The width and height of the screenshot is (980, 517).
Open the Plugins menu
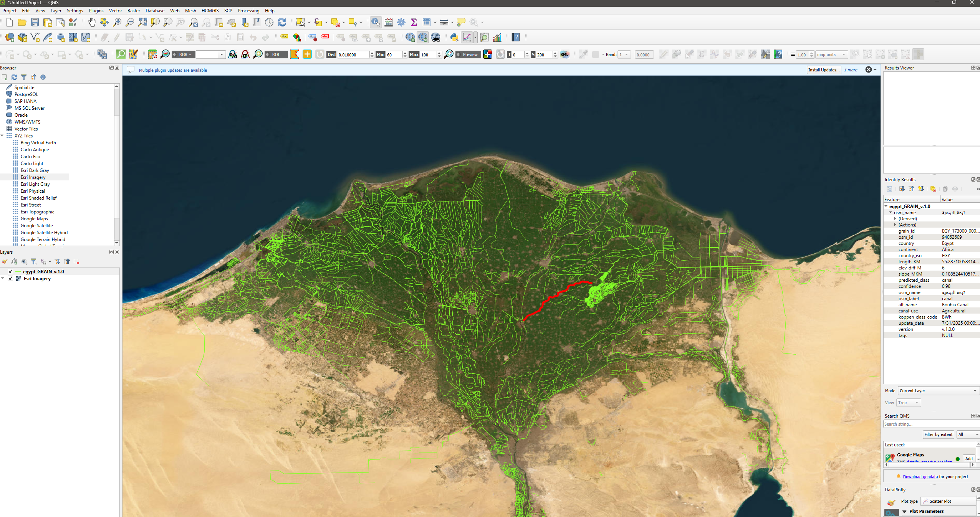96,11
